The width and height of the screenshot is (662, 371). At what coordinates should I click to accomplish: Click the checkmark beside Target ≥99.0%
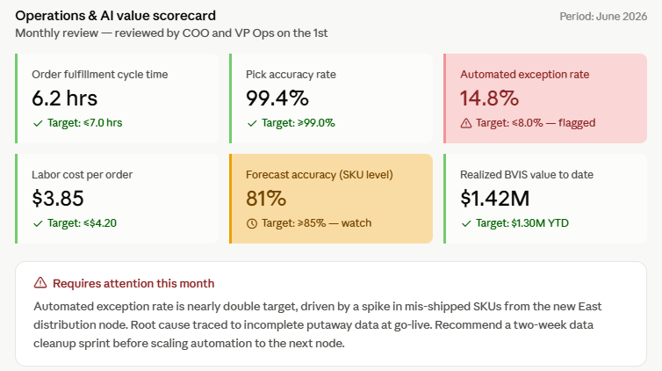[x=252, y=123]
